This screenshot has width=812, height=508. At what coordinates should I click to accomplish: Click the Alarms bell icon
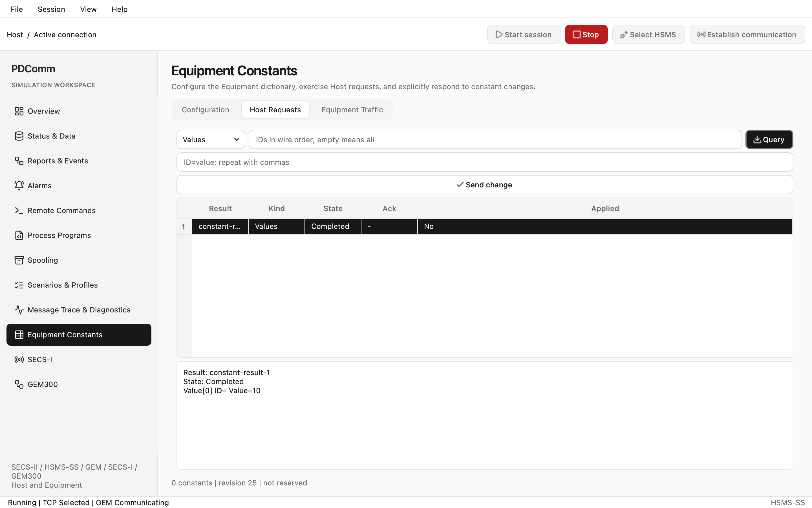click(x=19, y=186)
